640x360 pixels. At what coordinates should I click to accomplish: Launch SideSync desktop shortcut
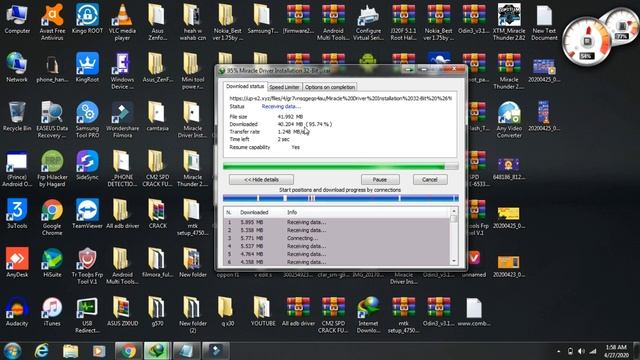click(x=87, y=165)
